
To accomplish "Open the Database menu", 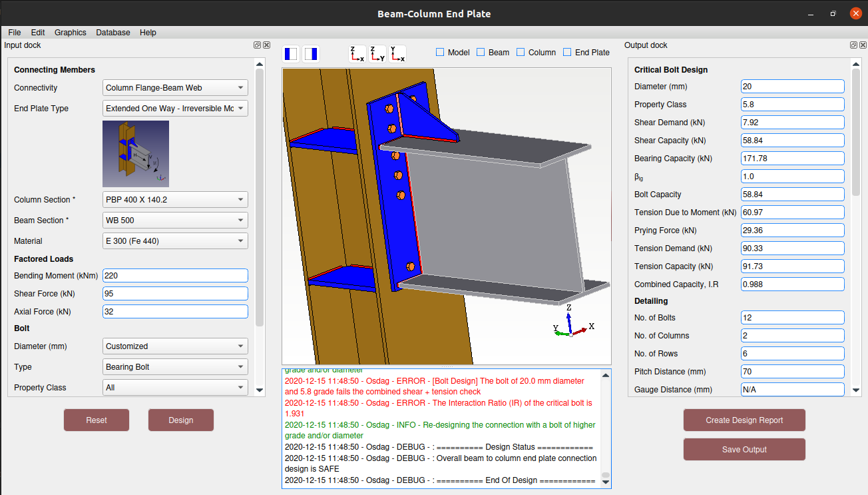I will [x=112, y=33].
